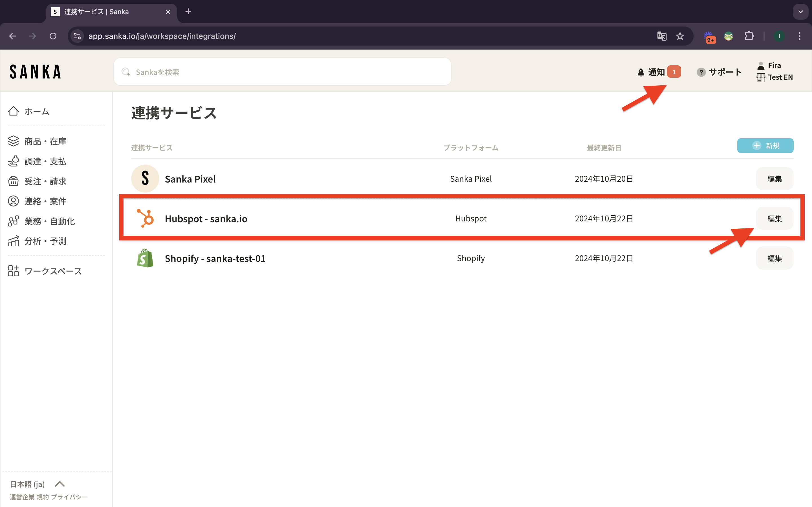Click the Sanka Pixel logo
The image size is (812, 507).
click(145, 179)
